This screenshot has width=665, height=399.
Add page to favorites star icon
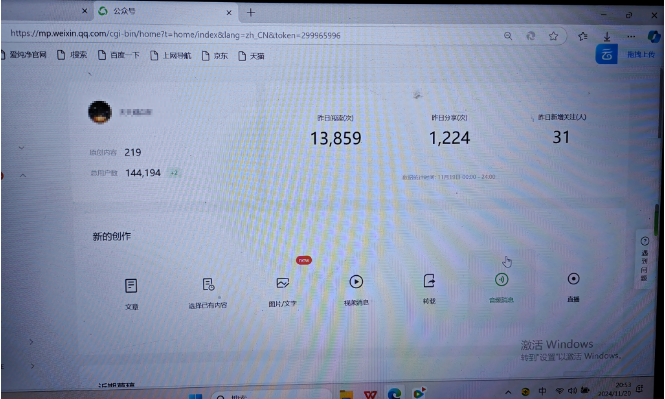tap(553, 36)
